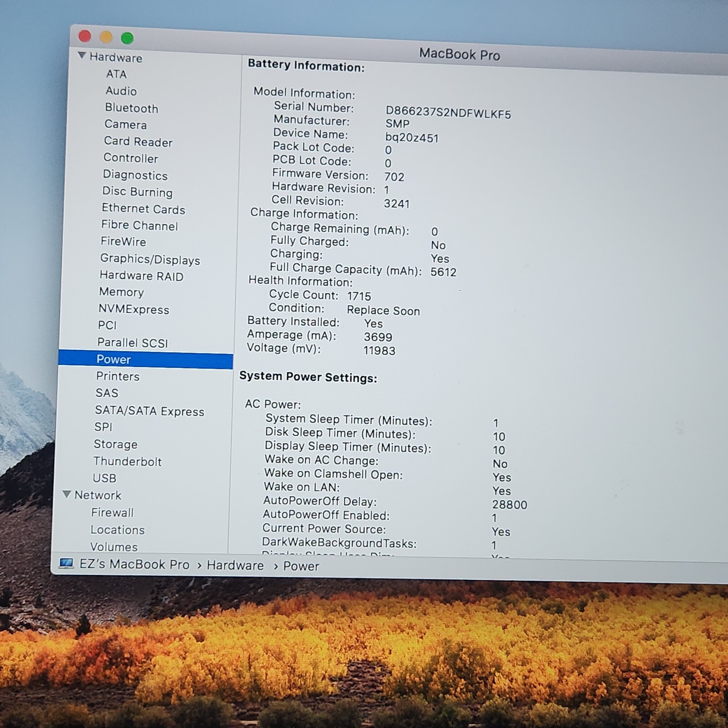Click serial number D866237S2NDFWLKF5
This screenshot has width=728, height=728.
[448, 112]
